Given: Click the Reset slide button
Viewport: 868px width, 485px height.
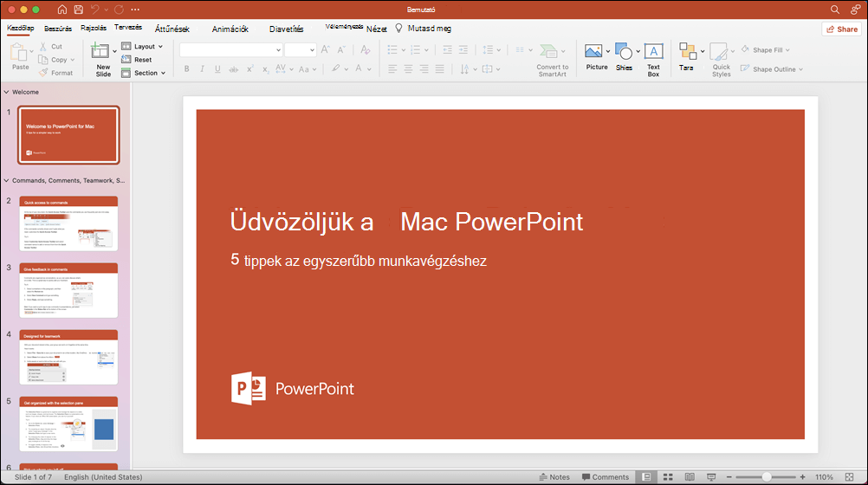Looking at the screenshot, I should click(136, 60).
